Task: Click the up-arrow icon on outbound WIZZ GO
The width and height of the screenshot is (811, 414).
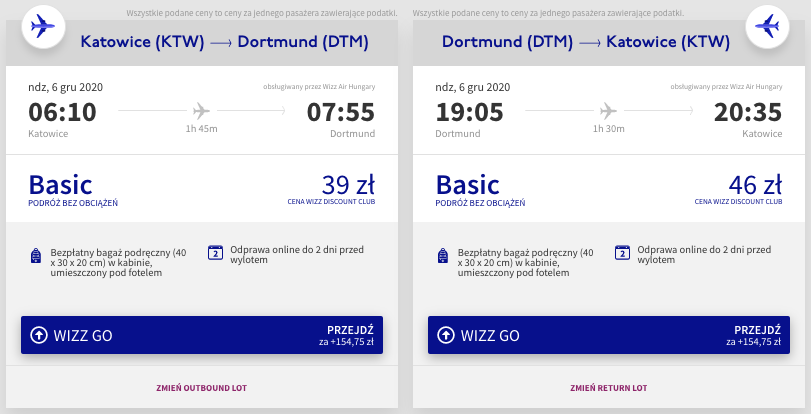Action: (40, 335)
